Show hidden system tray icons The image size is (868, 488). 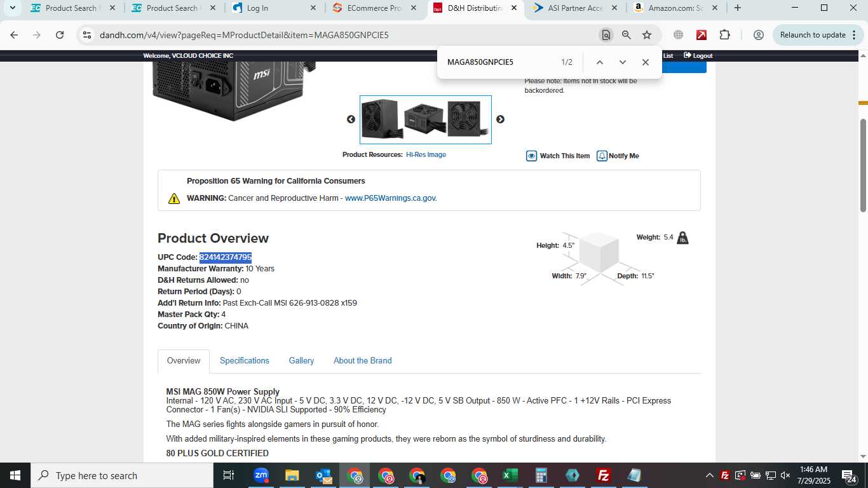(709, 475)
